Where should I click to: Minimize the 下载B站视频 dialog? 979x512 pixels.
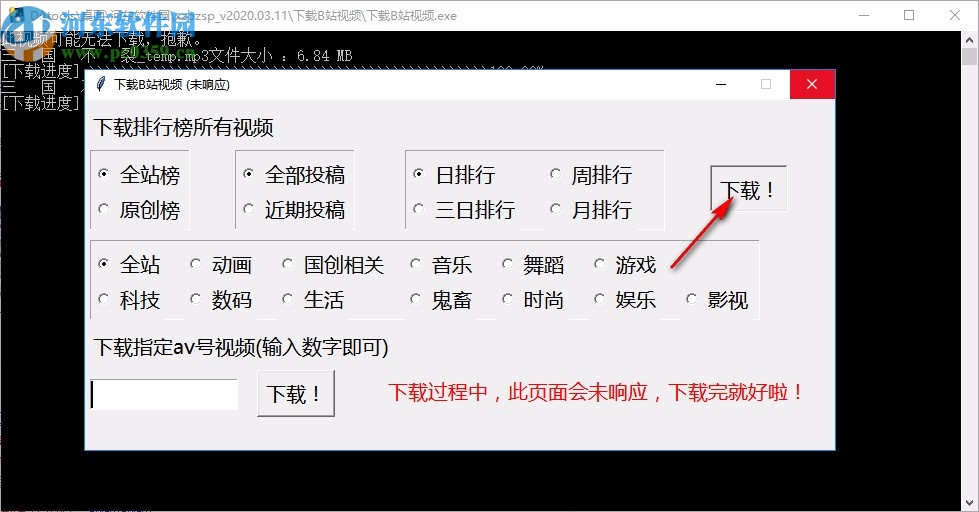click(x=721, y=84)
